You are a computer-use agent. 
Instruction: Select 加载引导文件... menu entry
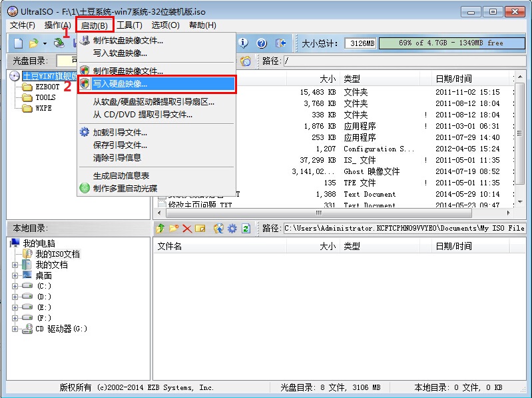coord(156,132)
